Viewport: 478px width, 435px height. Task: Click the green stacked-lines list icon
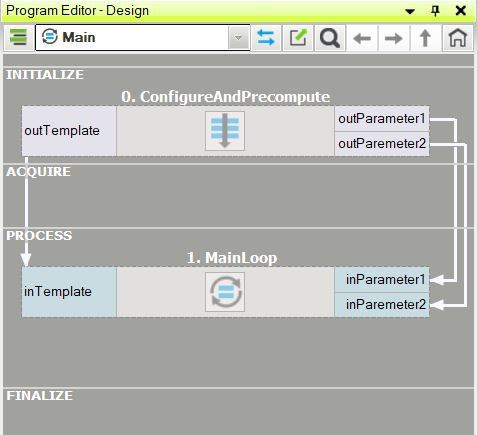point(18,37)
